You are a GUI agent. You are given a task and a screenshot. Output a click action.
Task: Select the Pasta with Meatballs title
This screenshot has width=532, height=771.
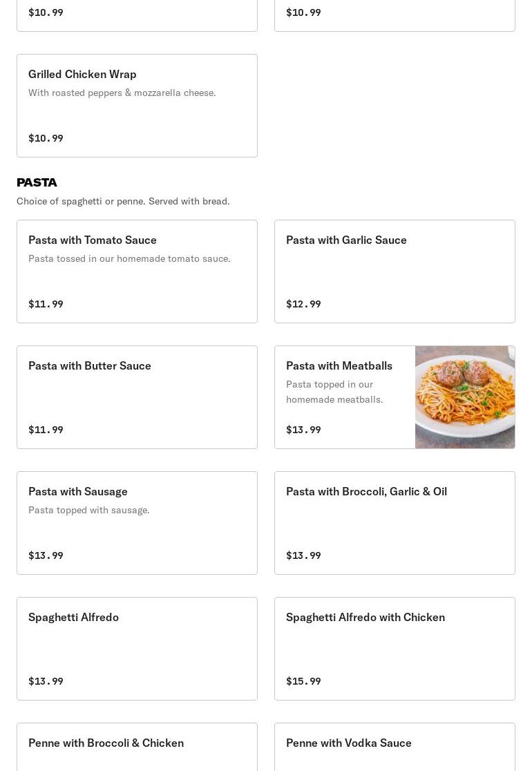339,366
